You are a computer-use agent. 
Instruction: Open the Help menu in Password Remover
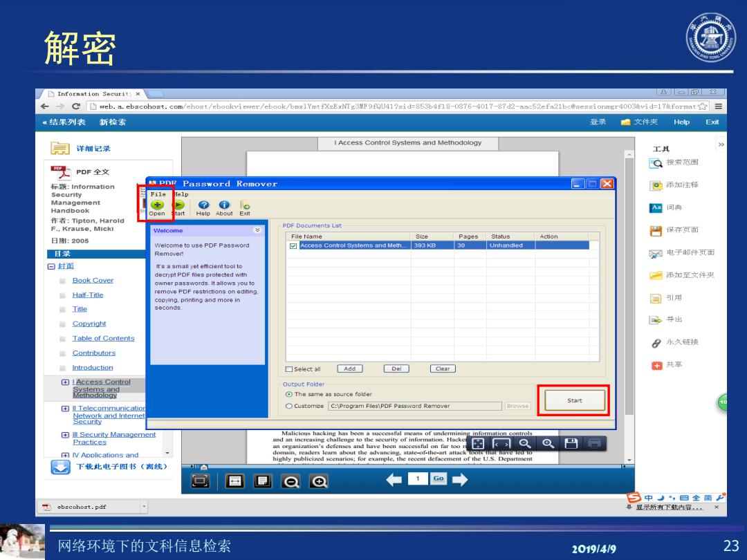coord(181,194)
